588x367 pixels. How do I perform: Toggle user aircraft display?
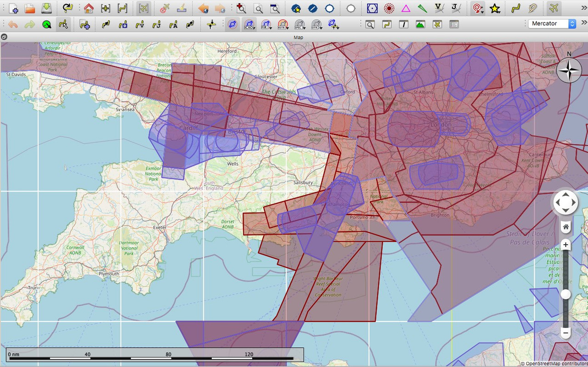pyautogui.click(x=554, y=8)
